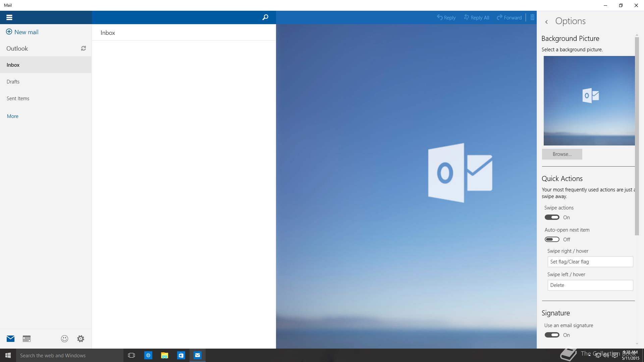644x362 pixels.
Task: Sync the Outlook account
Action: 83,48
